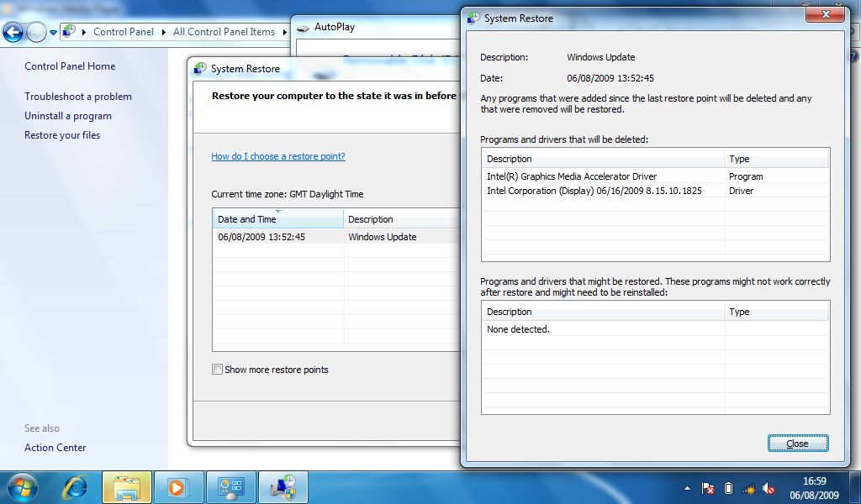The image size is (861, 504).
Task: Click 'Program' type cell in deleted list
Action: pos(746,176)
